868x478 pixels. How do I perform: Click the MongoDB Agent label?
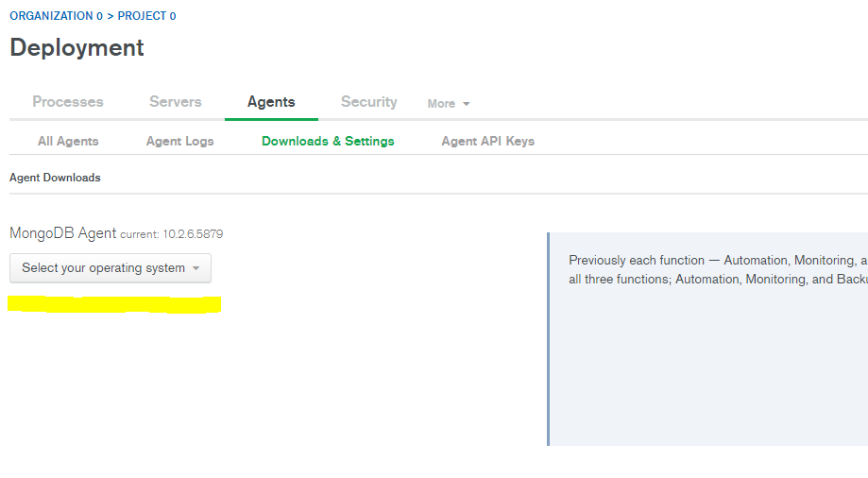coord(62,233)
